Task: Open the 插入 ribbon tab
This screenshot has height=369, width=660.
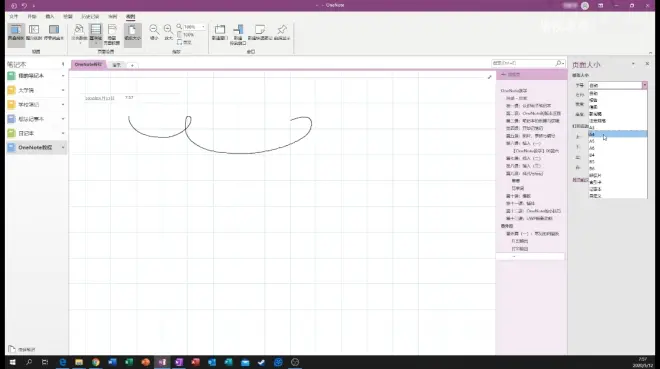Action: 50,16
